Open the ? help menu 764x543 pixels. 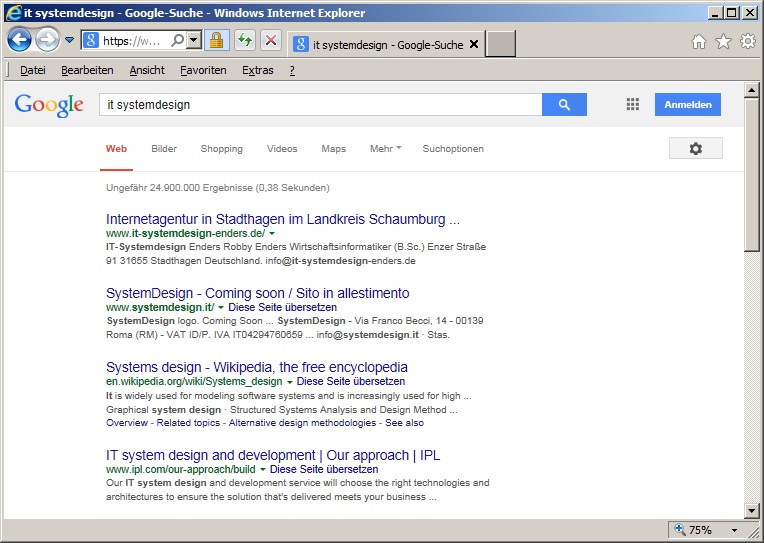(292, 70)
